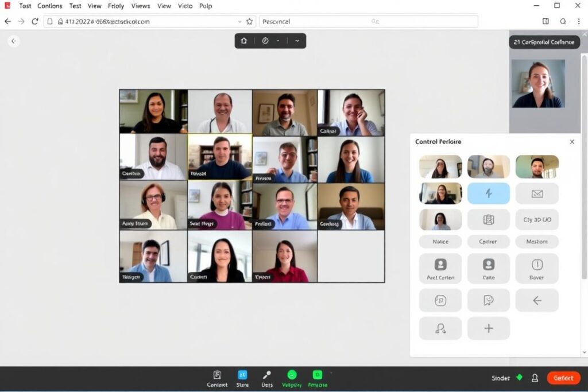Click the home icon in floating toolbar

click(x=243, y=41)
